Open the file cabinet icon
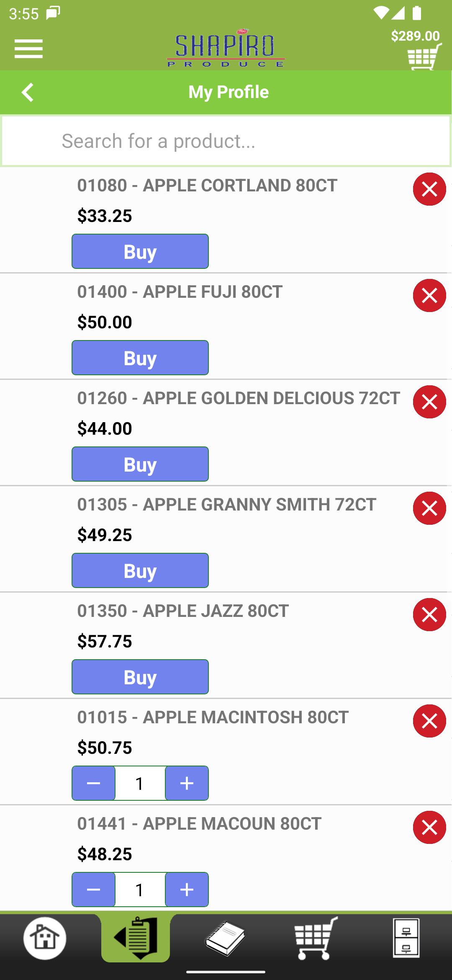The width and height of the screenshot is (452, 980). click(406, 938)
